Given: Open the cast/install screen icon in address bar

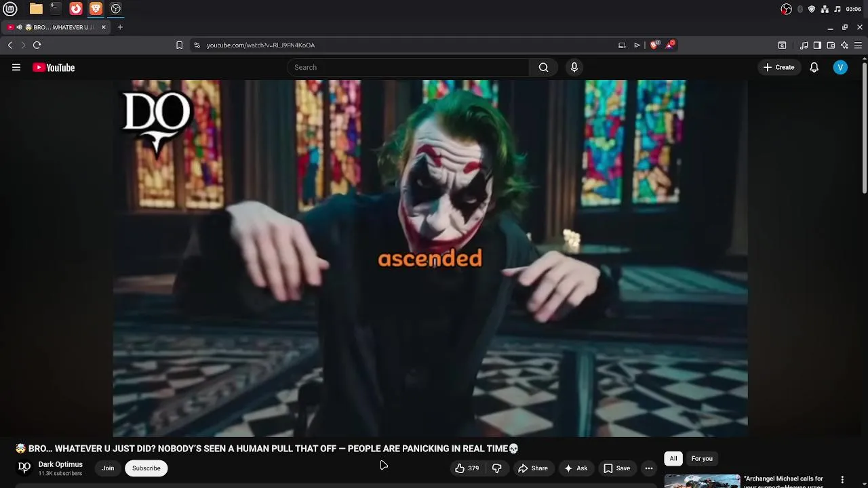Looking at the screenshot, I should 622,45.
